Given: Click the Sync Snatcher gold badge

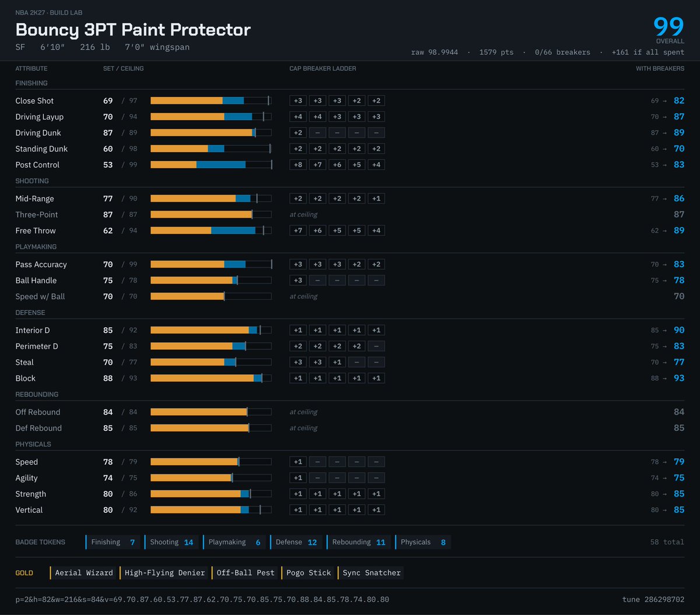Looking at the screenshot, I should click(371, 573).
